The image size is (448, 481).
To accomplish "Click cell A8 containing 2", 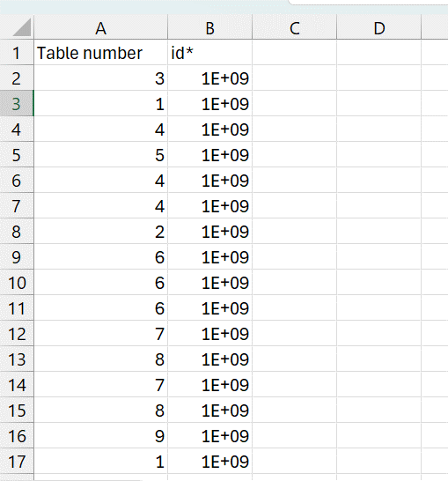I will [101, 232].
